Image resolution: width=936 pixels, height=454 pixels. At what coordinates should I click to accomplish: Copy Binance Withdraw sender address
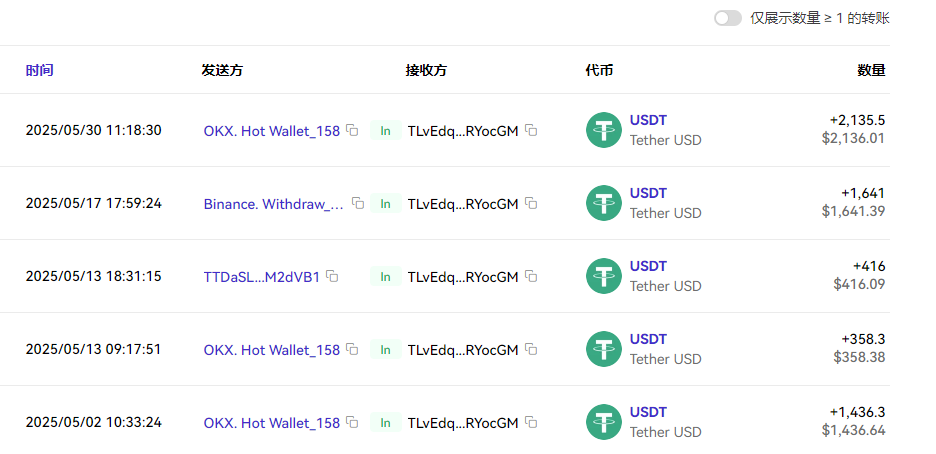coord(358,203)
